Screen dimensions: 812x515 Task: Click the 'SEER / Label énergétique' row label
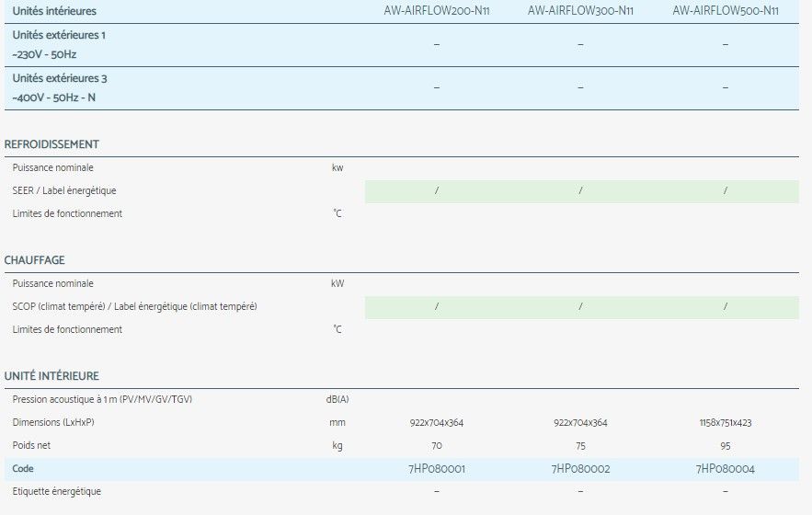pyautogui.click(x=64, y=190)
